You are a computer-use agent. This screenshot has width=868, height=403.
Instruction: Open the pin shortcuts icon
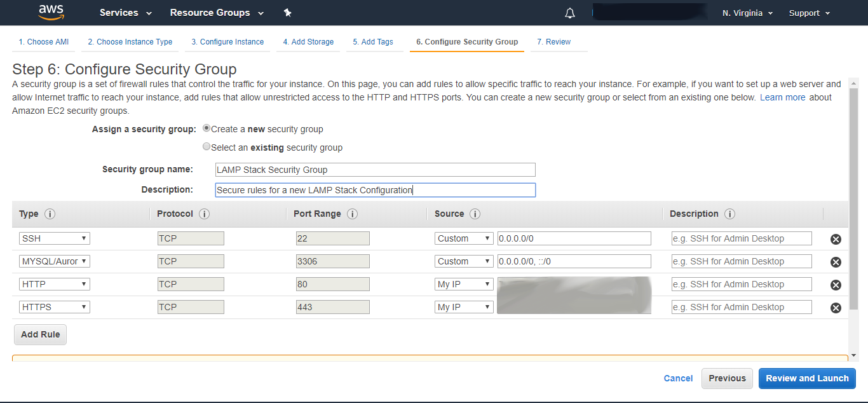[287, 13]
